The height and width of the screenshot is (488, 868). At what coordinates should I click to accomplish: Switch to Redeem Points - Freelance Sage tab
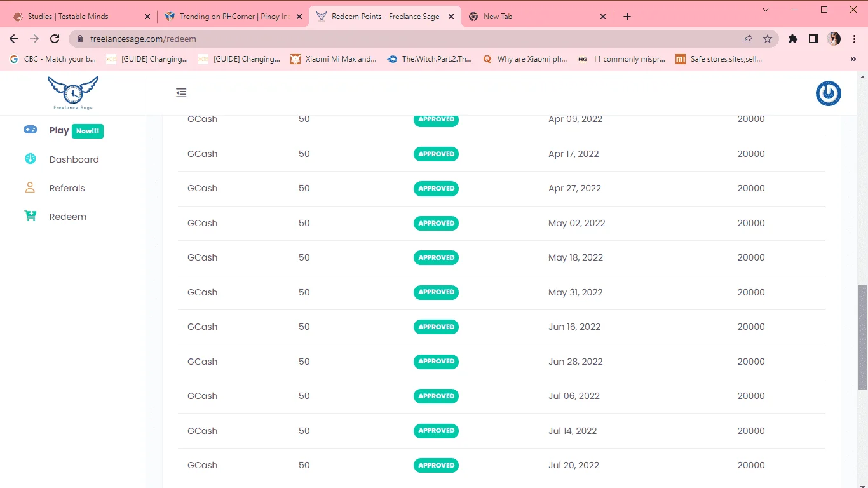pyautogui.click(x=385, y=17)
